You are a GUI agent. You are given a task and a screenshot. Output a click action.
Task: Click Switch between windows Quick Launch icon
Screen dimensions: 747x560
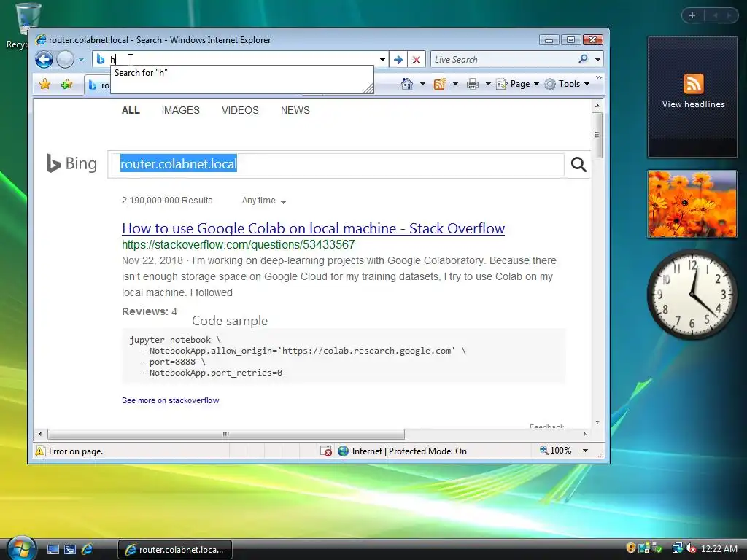tap(70, 550)
